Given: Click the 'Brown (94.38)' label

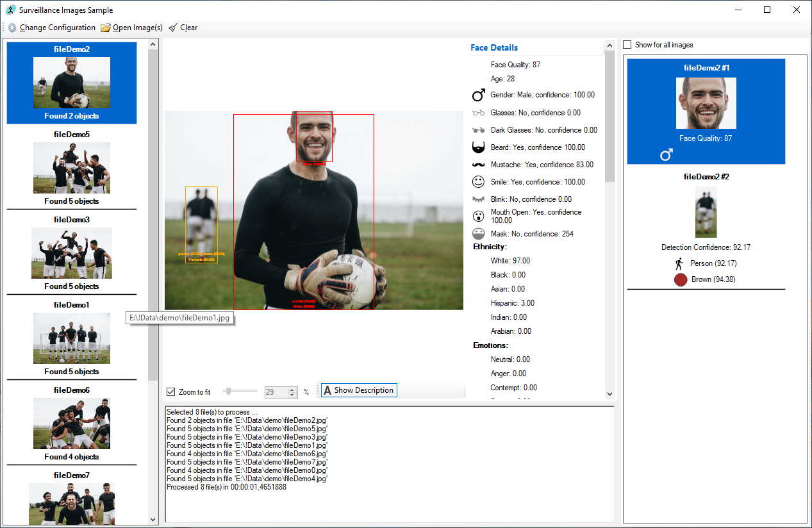Looking at the screenshot, I should (715, 279).
